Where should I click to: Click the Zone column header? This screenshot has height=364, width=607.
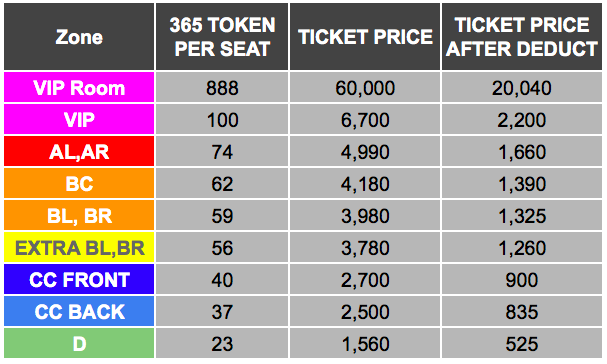pyautogui.click(x=79, y=37)
